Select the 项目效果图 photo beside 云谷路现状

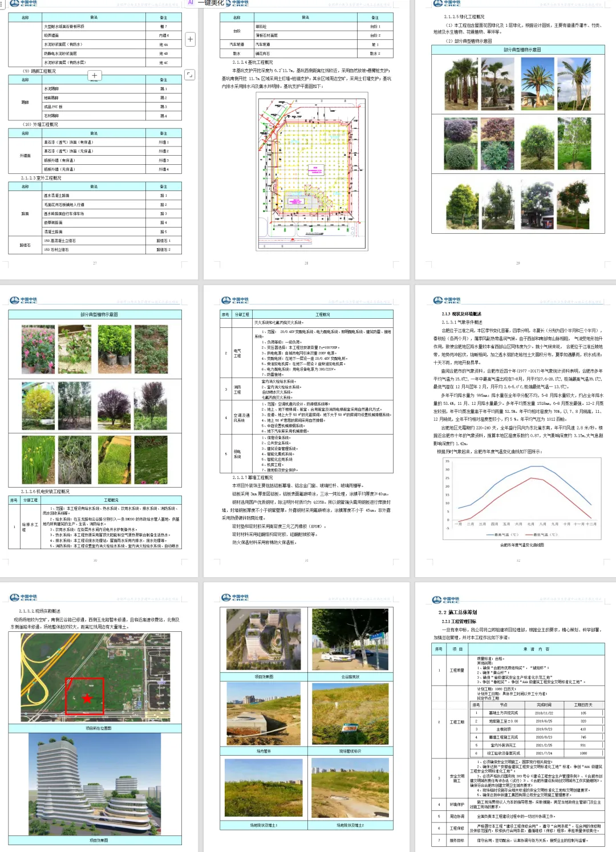(x=264, y=639)
